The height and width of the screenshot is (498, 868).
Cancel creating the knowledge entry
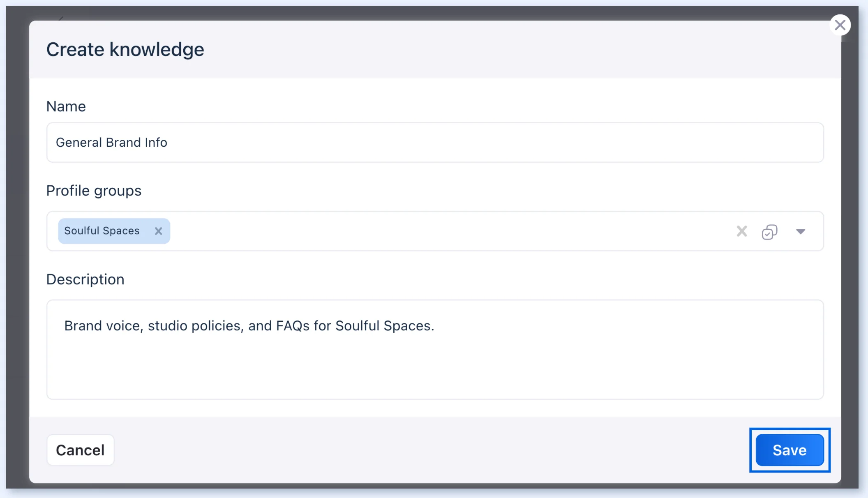tap(81, 450)
